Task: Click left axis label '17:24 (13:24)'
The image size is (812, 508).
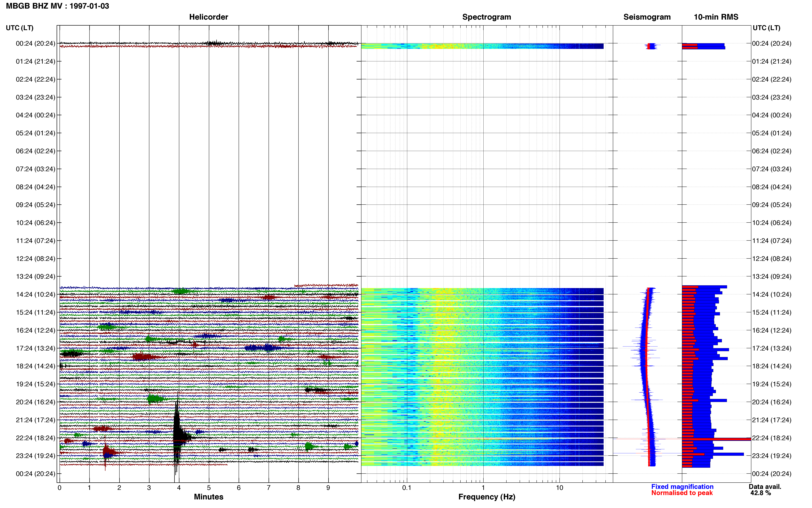Action: tap(36, 348)
